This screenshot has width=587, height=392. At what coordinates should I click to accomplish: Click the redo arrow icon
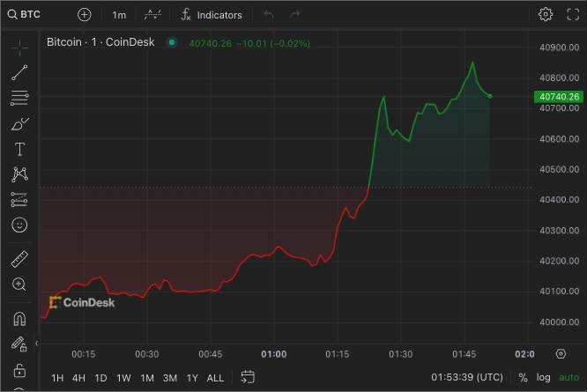295,15
